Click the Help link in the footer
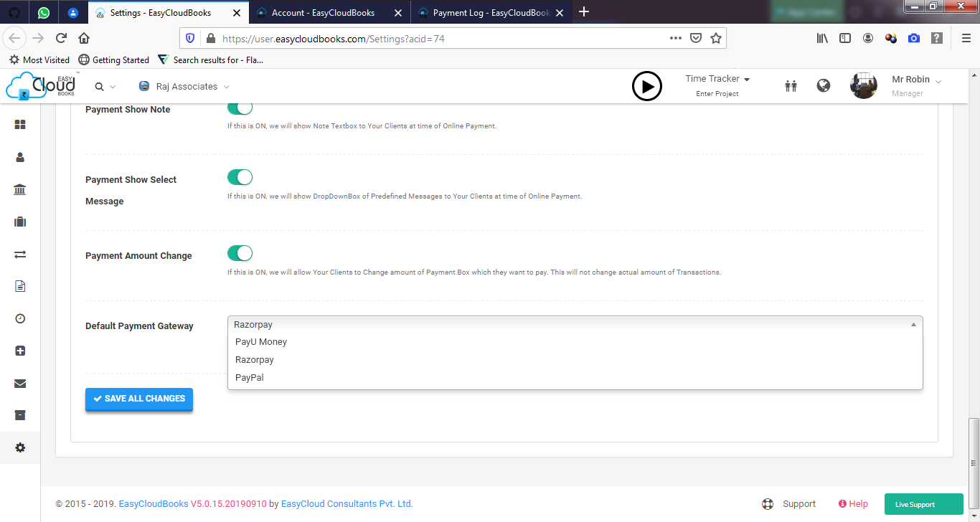This screenshot has width=980, height=522. pyautogui.click(x=853, y=504)
